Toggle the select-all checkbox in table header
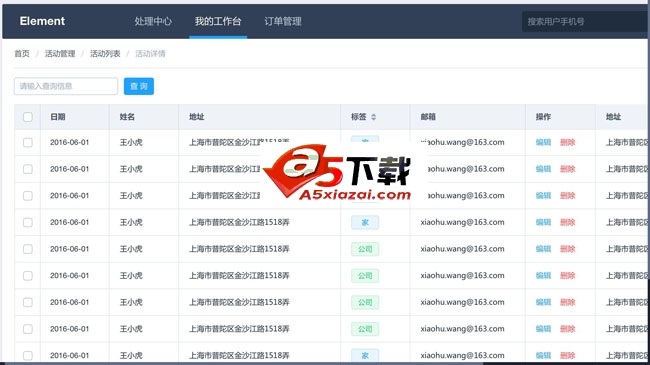The width and height of the screenshot is (650, 365). point(28,117)
